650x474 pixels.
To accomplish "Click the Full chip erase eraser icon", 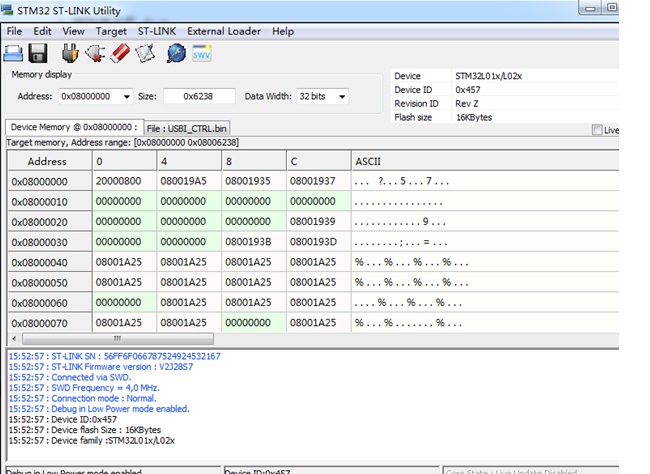I will pos(120,53).
